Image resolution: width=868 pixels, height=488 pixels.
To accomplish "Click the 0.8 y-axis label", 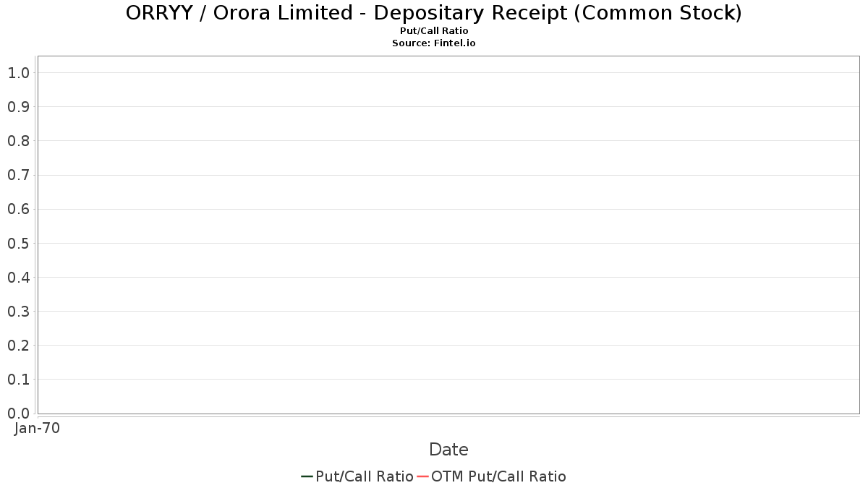I will click(x=18, y=141).
